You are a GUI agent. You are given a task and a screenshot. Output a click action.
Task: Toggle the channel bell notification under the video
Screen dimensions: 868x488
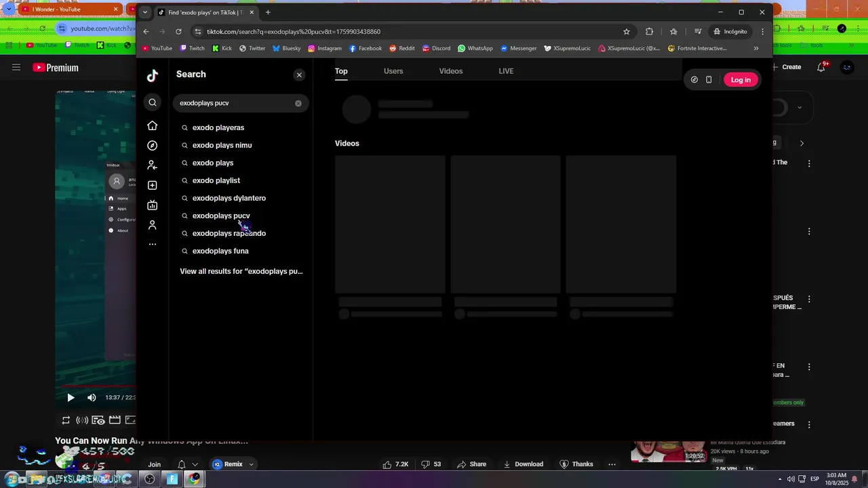point(182,464)
